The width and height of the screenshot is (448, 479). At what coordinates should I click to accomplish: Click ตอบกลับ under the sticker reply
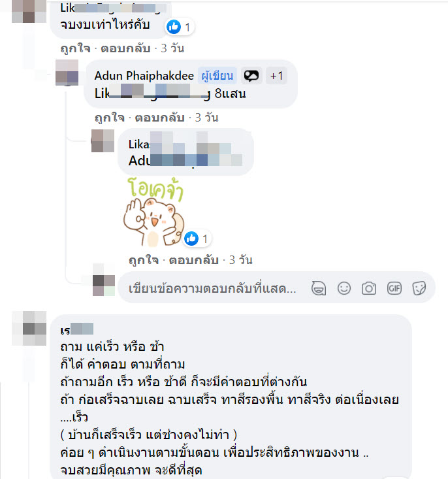click(x=194, y=260)
